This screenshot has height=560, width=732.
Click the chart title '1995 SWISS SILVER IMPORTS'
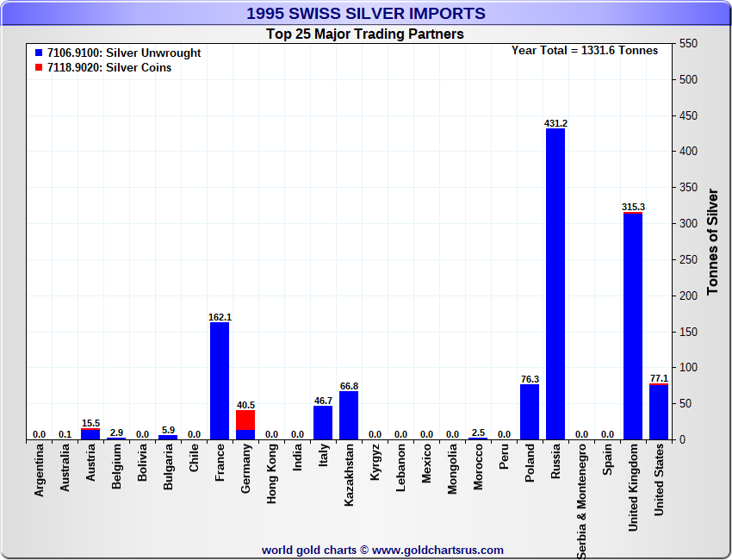point(366,14)
